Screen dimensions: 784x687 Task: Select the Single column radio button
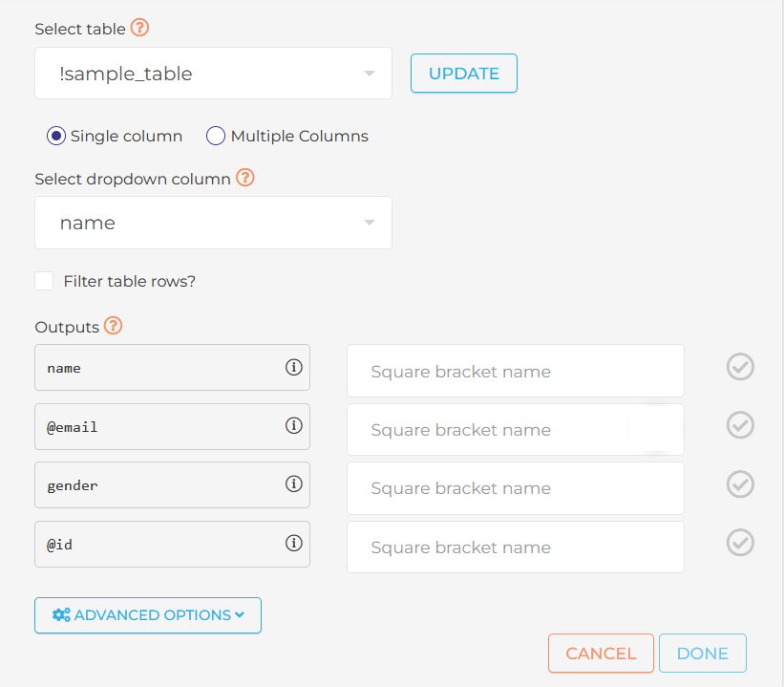click(56, 136)
